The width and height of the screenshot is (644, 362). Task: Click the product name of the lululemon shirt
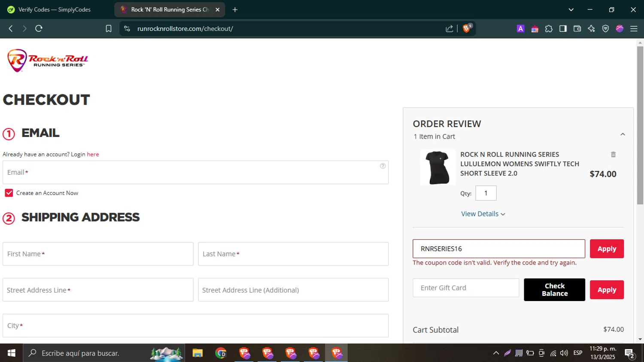pos(519,164)
